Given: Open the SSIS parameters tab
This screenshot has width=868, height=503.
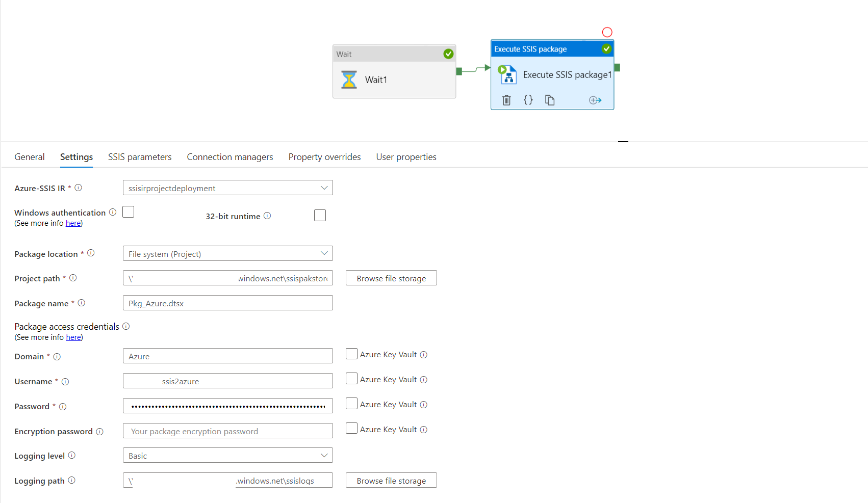Looking at the screenshot, I should click(140, 157).
